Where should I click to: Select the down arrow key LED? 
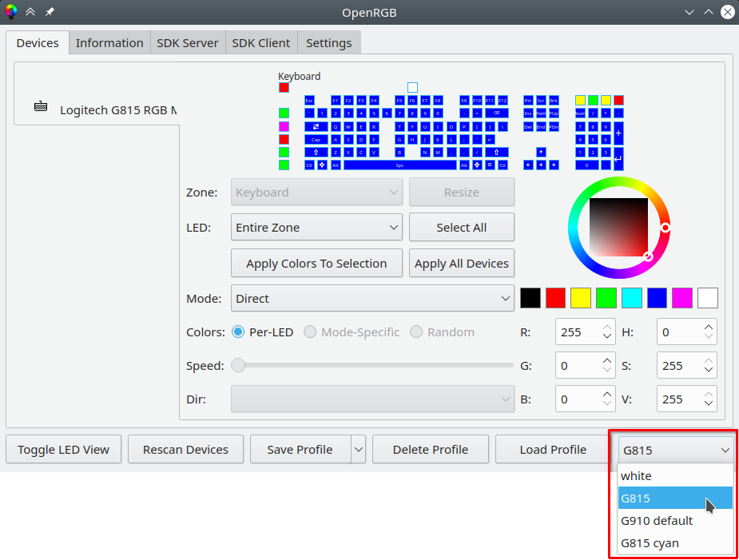pos(541,165)
